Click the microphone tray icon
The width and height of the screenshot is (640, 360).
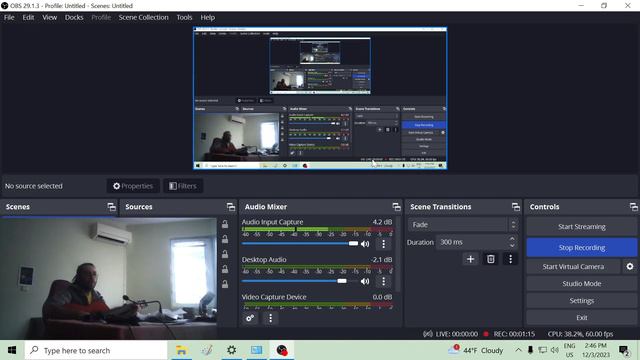coord(530,350)
